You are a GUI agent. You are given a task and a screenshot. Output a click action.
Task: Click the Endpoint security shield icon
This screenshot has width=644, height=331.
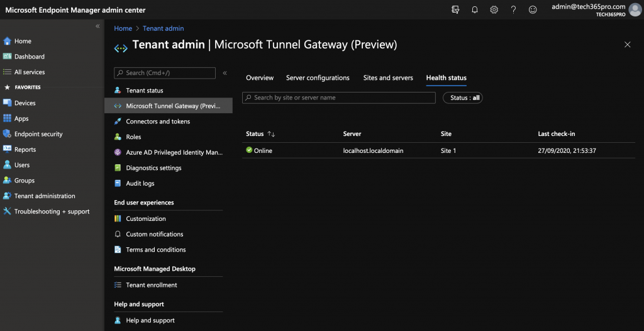[8, 134]
